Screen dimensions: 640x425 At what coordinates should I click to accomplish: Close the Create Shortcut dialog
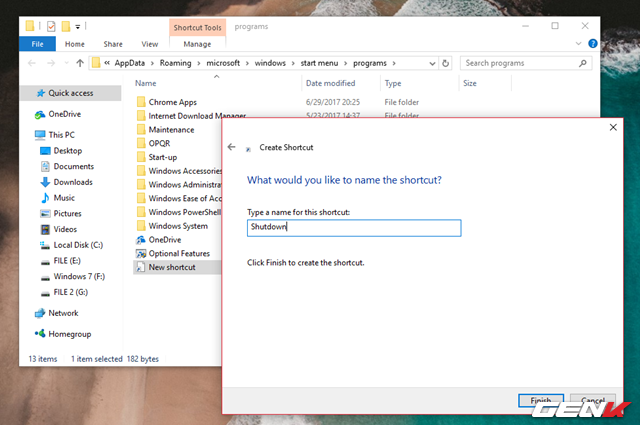click(613, 127)
